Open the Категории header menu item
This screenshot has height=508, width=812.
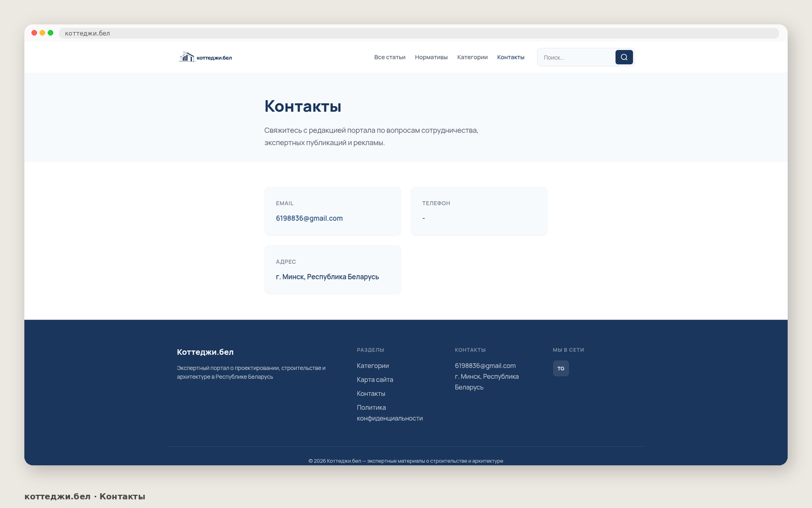point(472,57)
